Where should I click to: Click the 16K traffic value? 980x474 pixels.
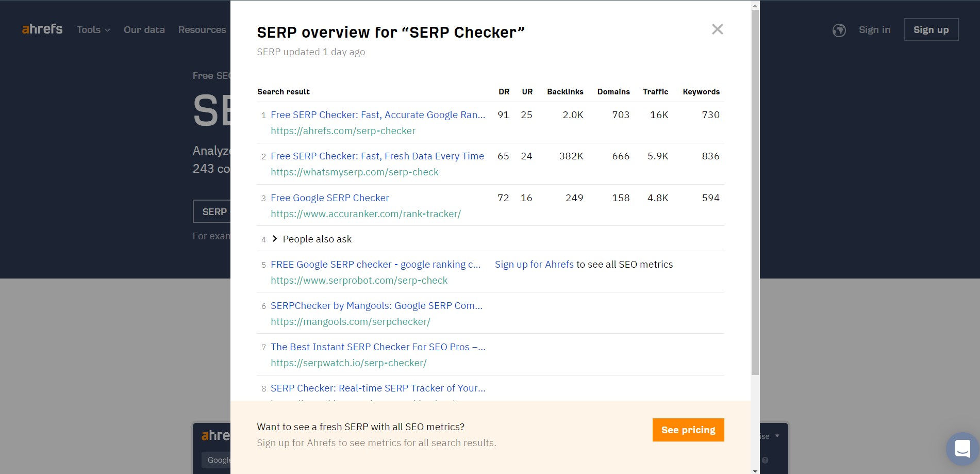pos(659,115)
